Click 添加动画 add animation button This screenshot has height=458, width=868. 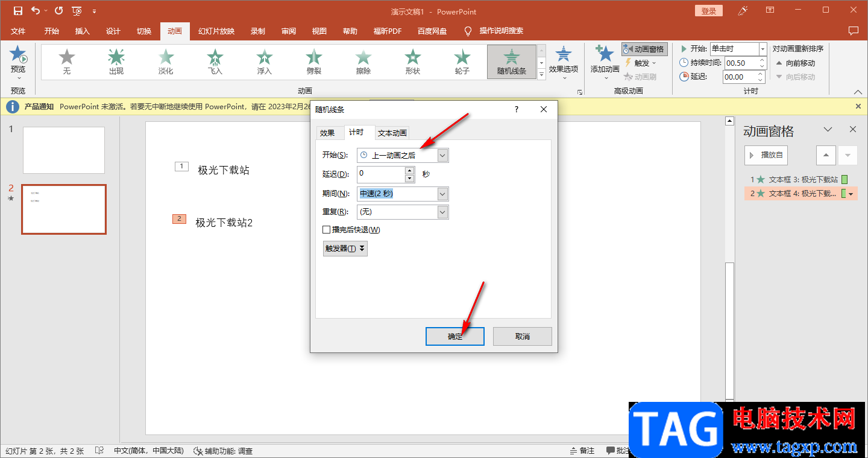[605, 62]
